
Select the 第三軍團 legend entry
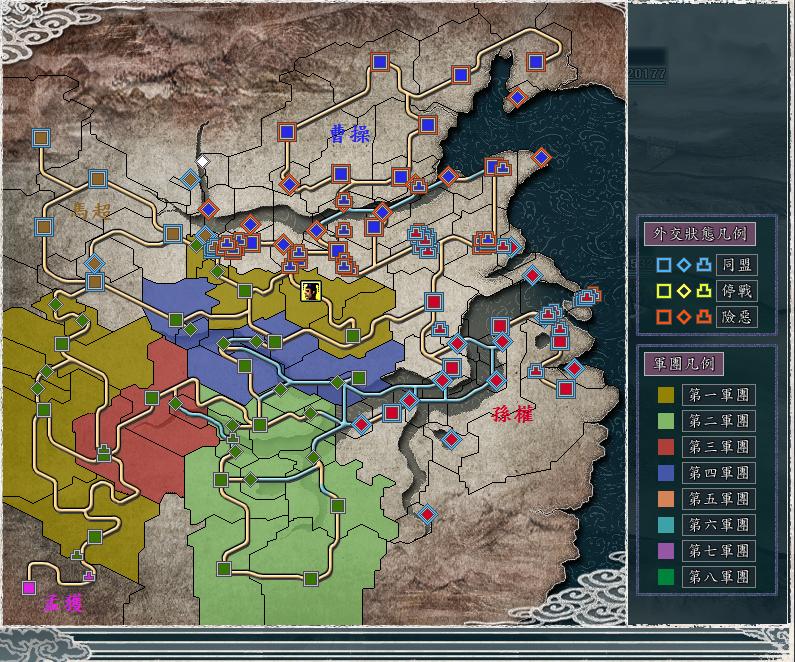719,447
